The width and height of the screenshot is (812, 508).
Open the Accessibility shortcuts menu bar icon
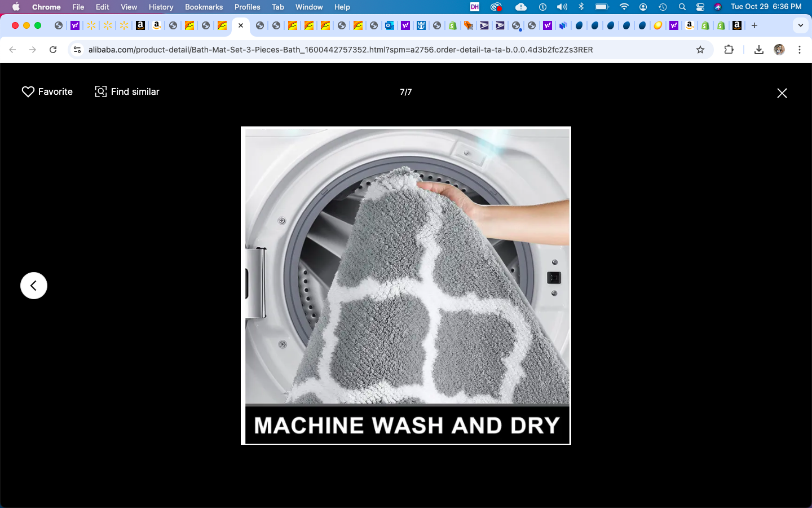[x=542, y=7]
